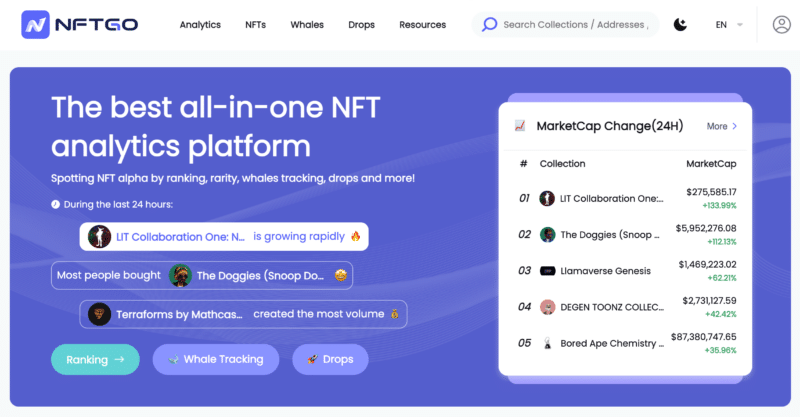Screen dimensions: 800x417
Task: Click Llamaverse Genesis collection icon
Action: tap(547, 271)
